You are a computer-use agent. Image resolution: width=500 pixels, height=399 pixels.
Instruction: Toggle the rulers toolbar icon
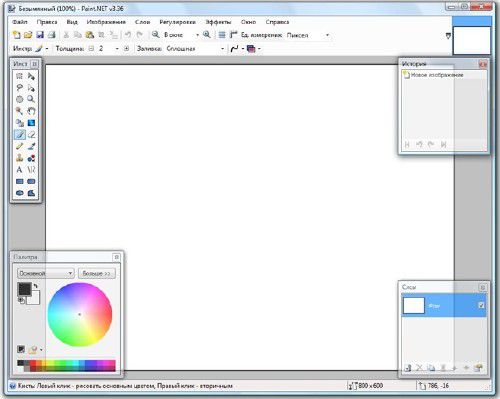click(233, 35)
